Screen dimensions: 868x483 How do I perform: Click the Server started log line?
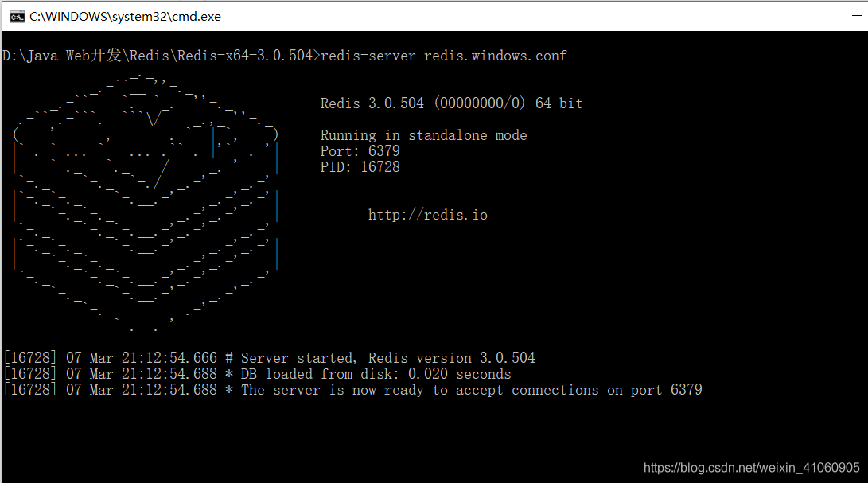coord(270,358)
